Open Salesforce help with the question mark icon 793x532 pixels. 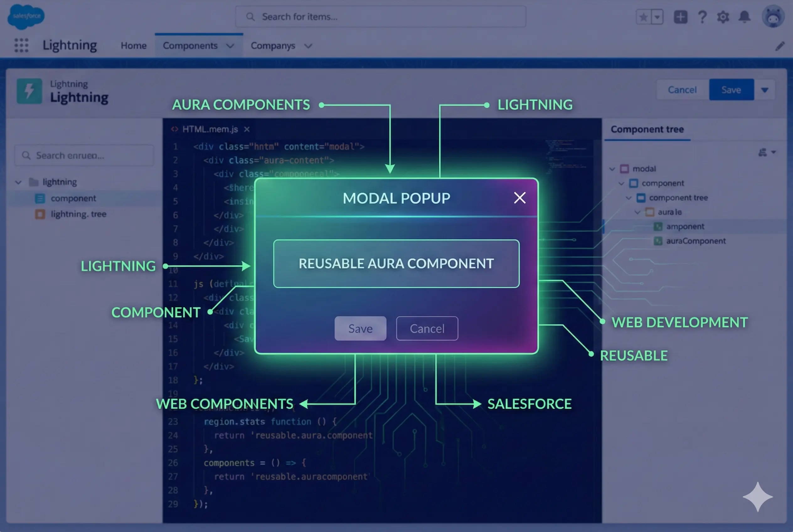coord(702,16)
